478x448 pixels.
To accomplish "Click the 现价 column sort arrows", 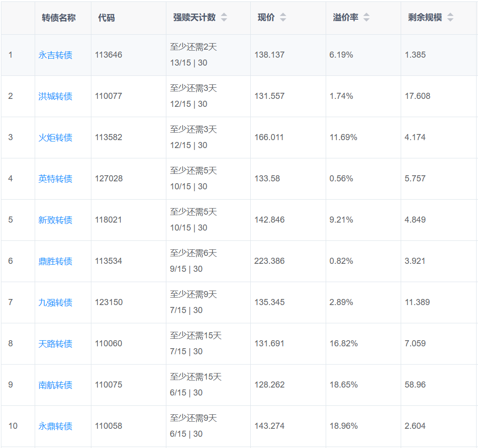I will [x=283, y=18].
